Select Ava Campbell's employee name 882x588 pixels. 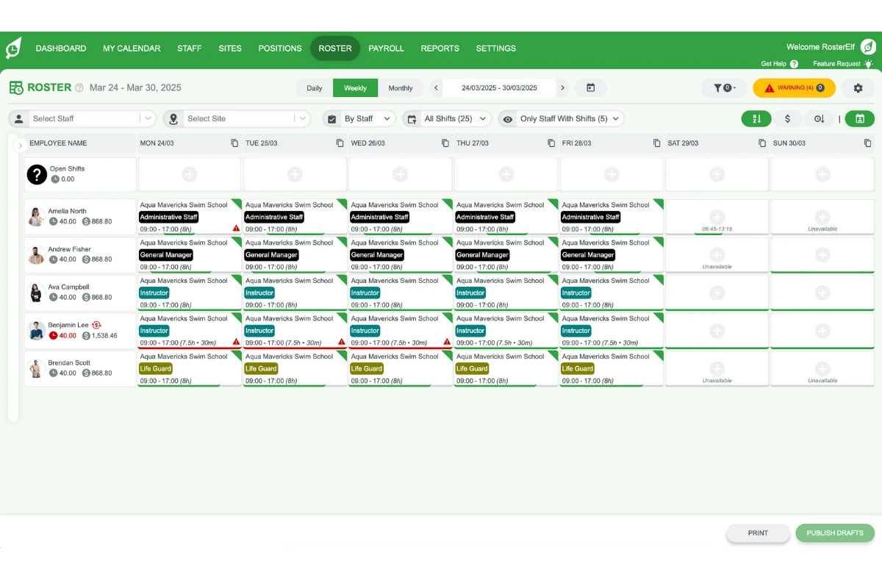(68, 287)
